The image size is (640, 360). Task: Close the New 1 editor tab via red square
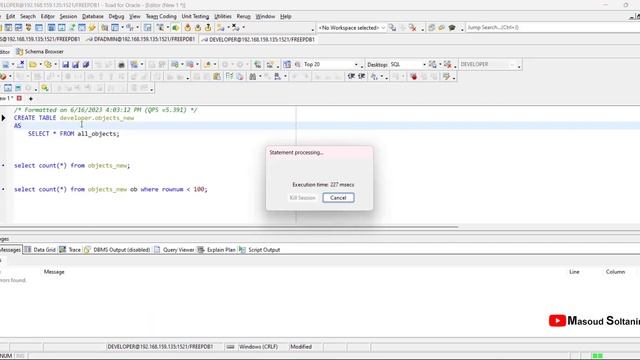click(19, 98)
